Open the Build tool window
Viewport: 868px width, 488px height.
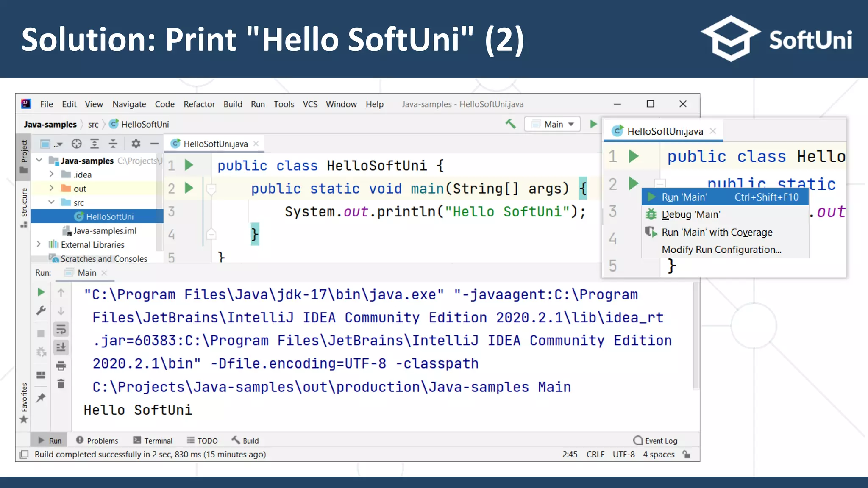click(x=245, y=441)
